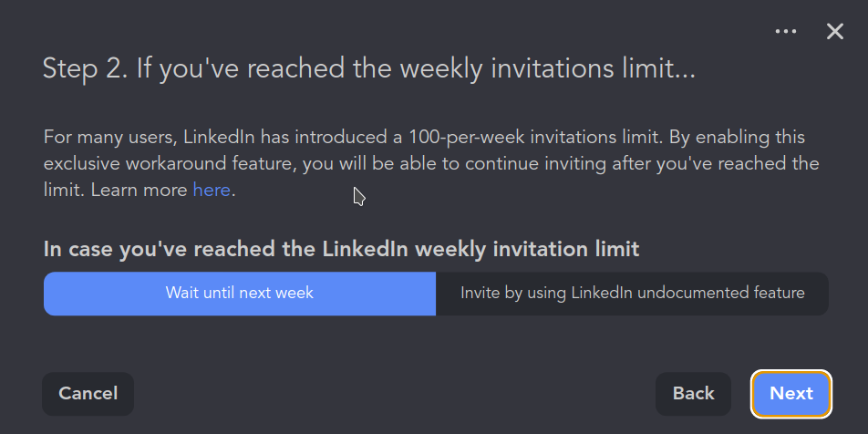Click the "Step 2" dialog heading
This screenshot has width=868, height=434.
pos(368,69)
